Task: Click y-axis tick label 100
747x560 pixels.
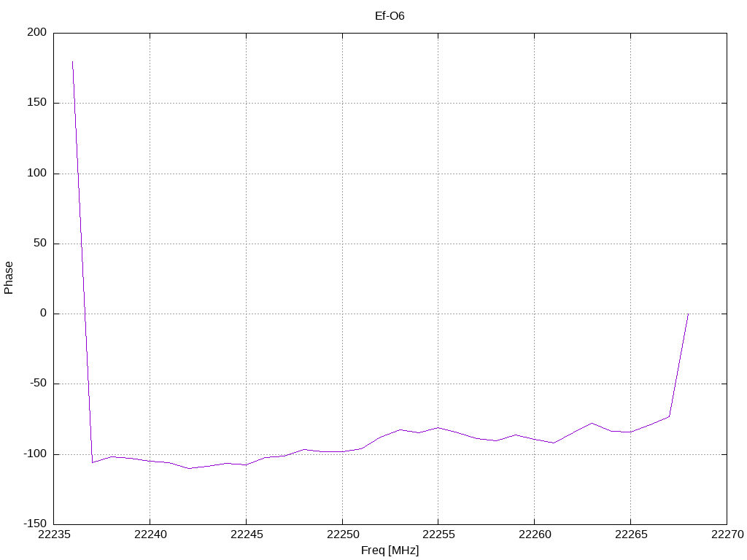Action: (x=37, y=173)
